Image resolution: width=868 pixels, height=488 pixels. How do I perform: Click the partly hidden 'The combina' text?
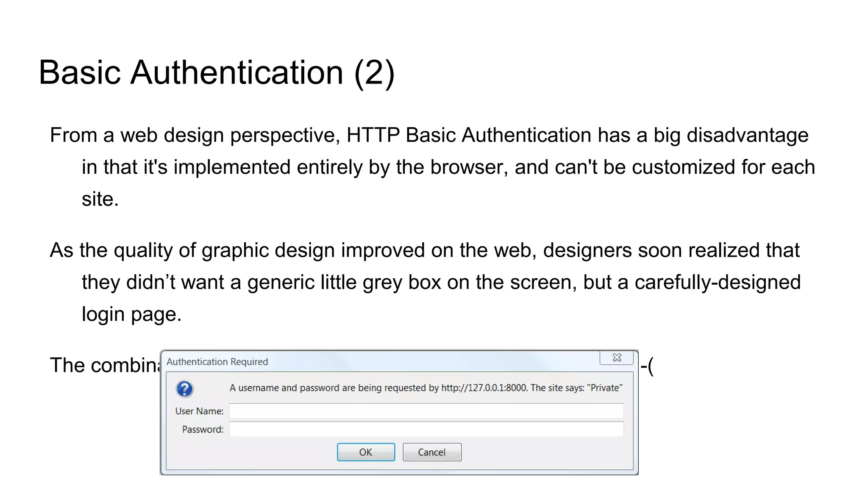105,365
